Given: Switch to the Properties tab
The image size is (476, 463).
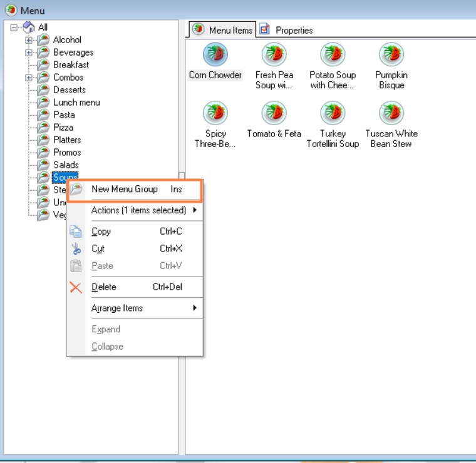Looking at the screenshot, I should point(286,30).
